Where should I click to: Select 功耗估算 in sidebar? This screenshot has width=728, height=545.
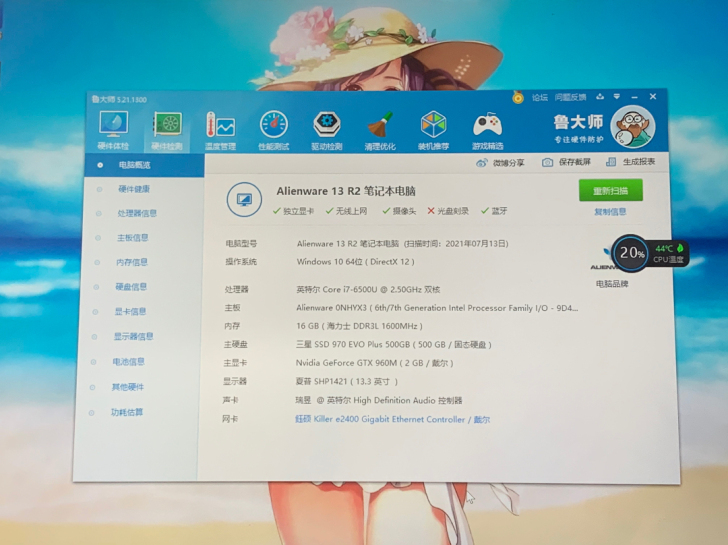pyautogui.click(x=127, y=412)
